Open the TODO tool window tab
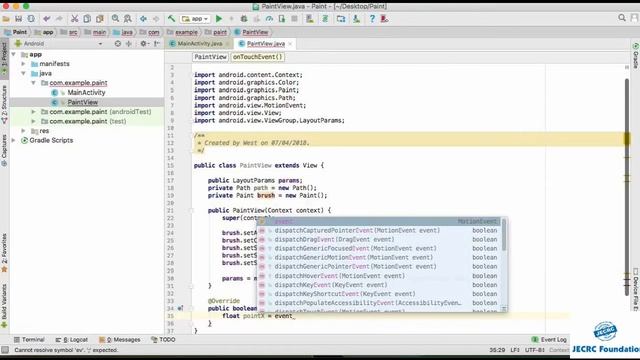Screen dimensions: 640x360 [163, 340]
